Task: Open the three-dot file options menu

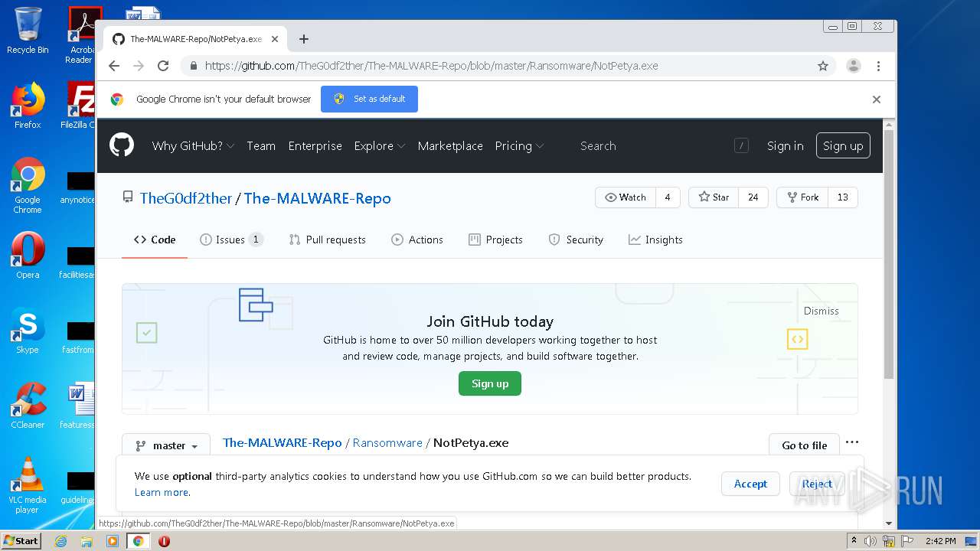Action: [x=852, y=442]
